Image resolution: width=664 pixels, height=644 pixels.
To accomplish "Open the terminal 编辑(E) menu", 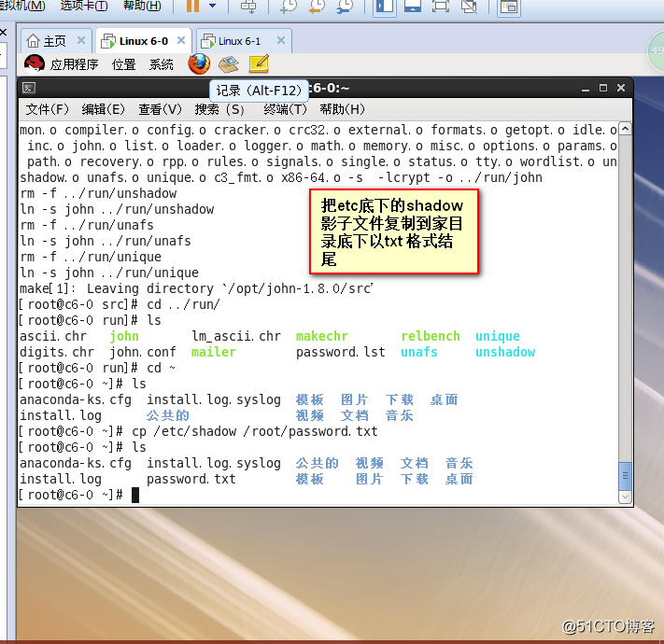I will coord(104,109).
